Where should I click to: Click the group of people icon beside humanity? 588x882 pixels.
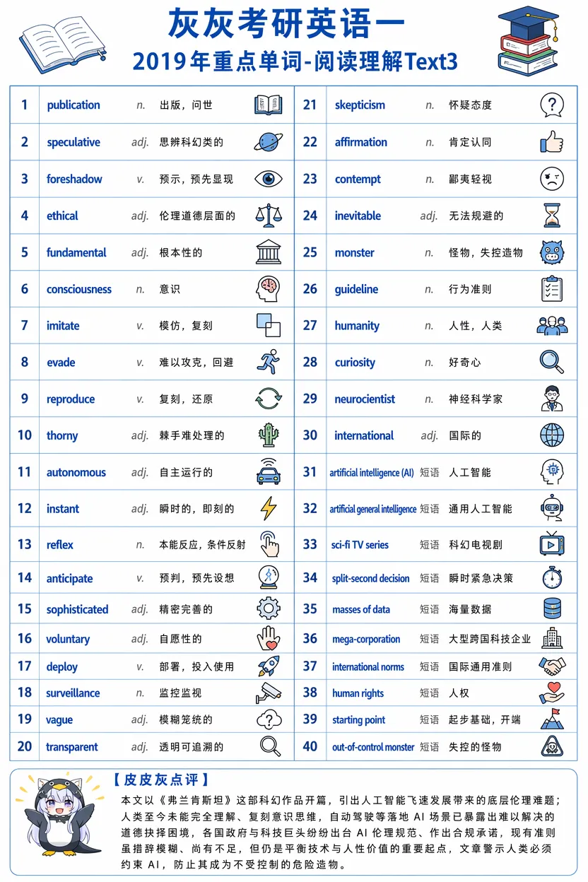tap(552, 326)
